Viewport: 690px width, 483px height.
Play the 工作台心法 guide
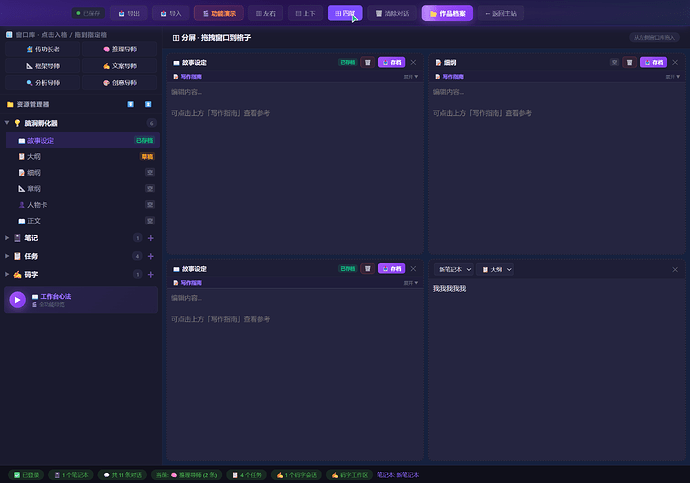click(18, 300)
